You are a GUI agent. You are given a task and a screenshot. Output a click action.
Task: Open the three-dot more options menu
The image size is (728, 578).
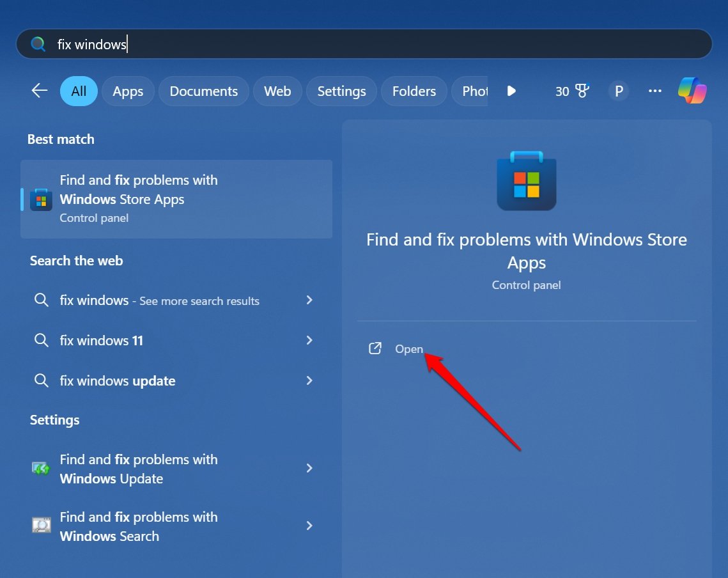click(x=654, y=91)
